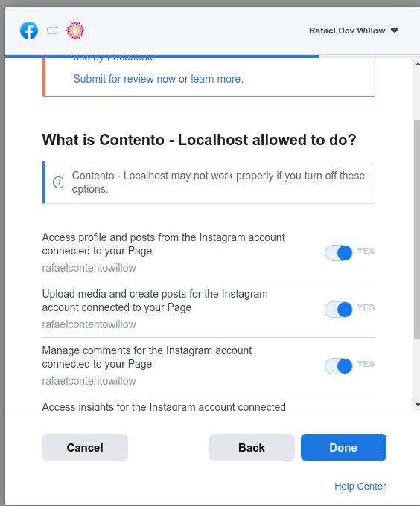Open Submit for review now link
Viewport: 420px width, 506px height.
[124, 79]
